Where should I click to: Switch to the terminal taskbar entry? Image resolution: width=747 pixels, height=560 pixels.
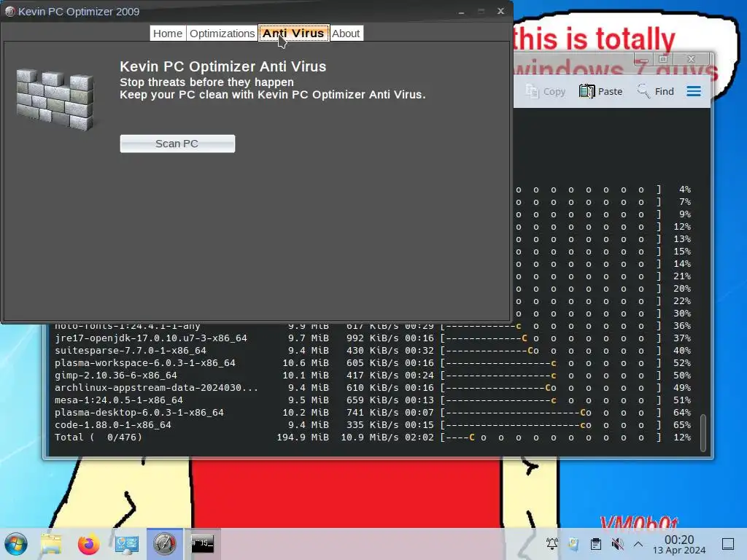[x=203, y=544]
